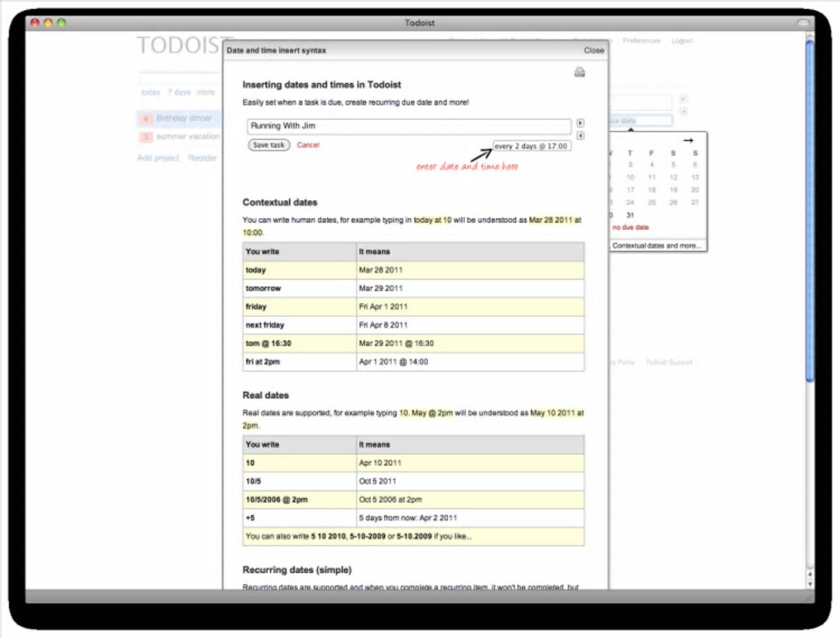Viewport: 840px width, 638px height.
Task: Open the 'more' filter options
Action: (206, 93)
